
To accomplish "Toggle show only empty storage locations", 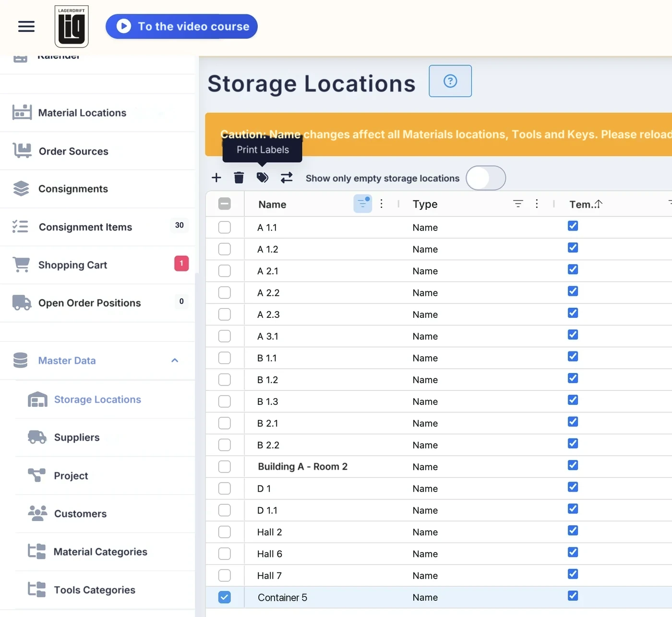I will pyautogui.click(x=486, y=178).
